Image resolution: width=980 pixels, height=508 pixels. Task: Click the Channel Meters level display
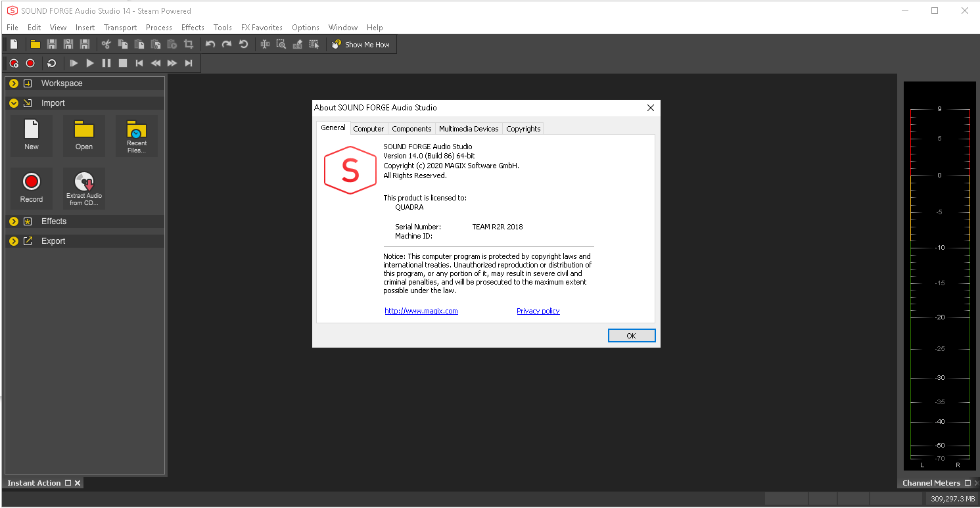point(939,276)
